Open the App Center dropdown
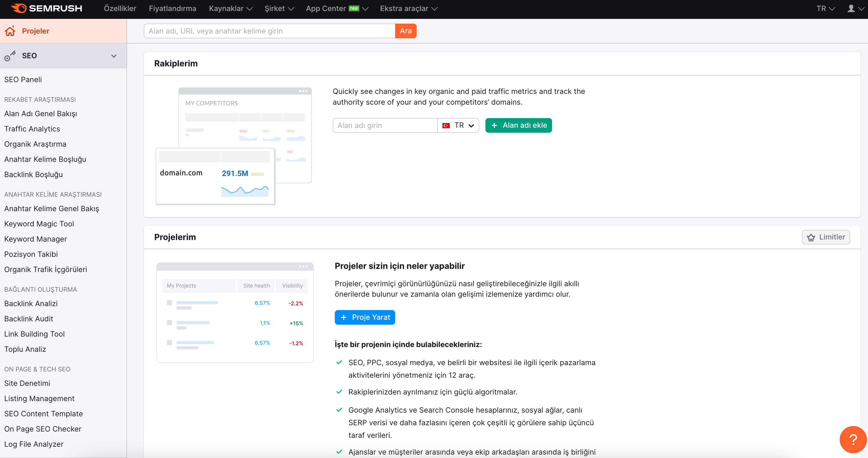 (x=337, y=8)
